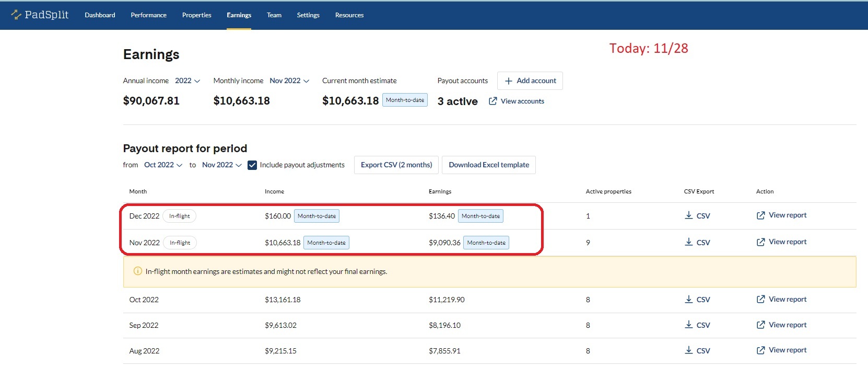Expand the Annual income 2022 year dropdown

click(187, 81)
